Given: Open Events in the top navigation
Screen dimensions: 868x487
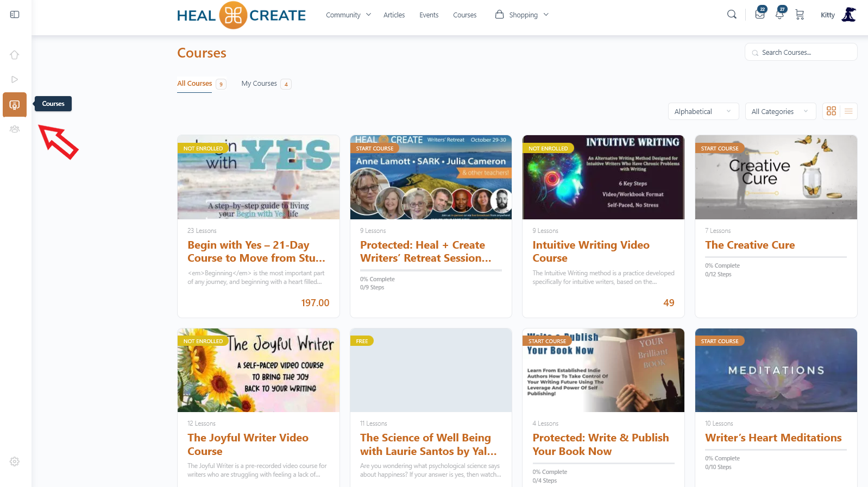Looking at the screenshot, I should click(429, 15).
